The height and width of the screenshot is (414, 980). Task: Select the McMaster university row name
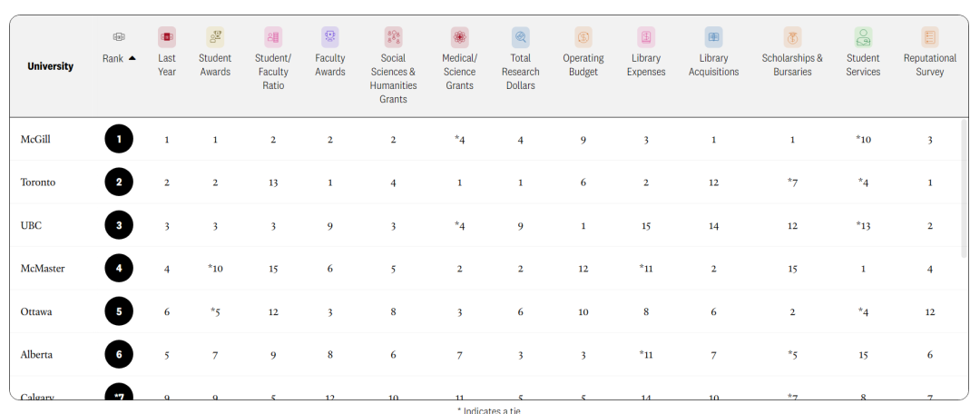43,269
